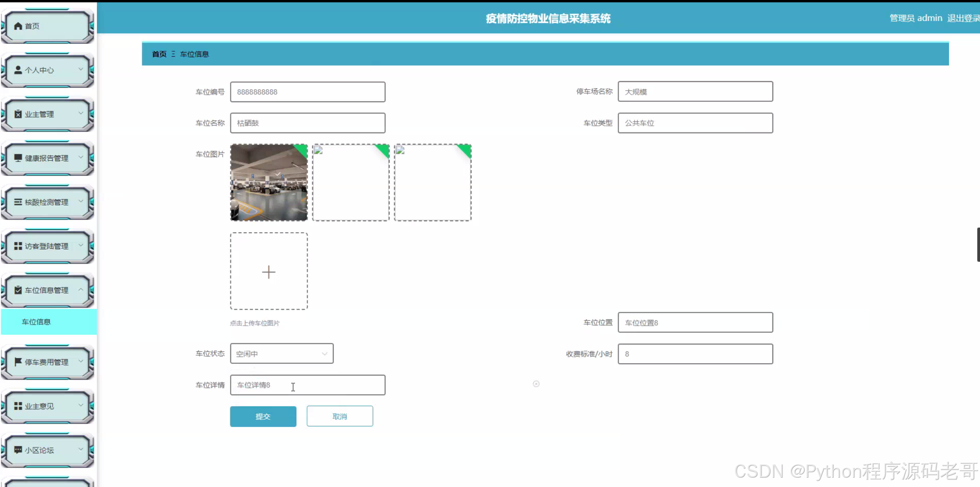Click the plus icon to upload image
This screenshot has height=487, width=980.
click(x=269, y=271)
